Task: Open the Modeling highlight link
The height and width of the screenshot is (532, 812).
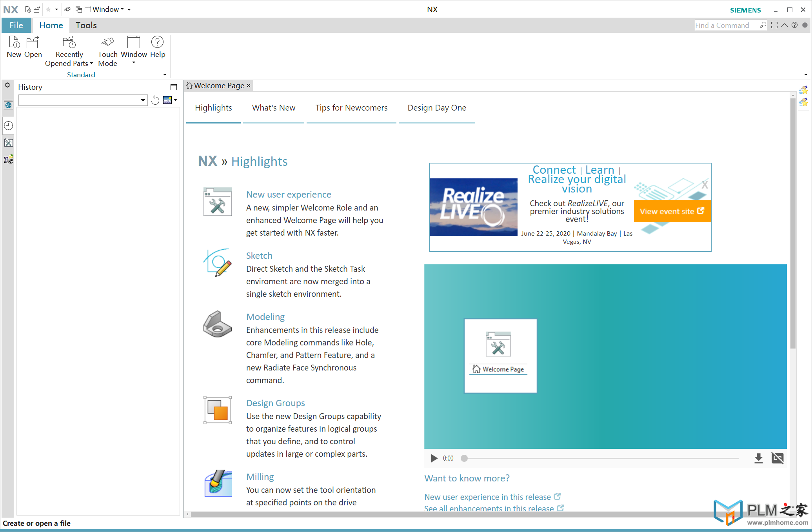Action: coord(265,317)
